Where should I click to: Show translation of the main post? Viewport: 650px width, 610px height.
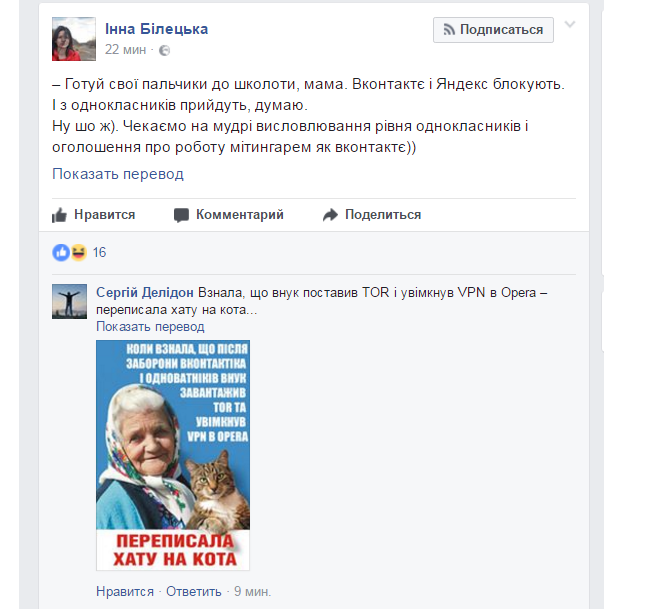point(118,174)
